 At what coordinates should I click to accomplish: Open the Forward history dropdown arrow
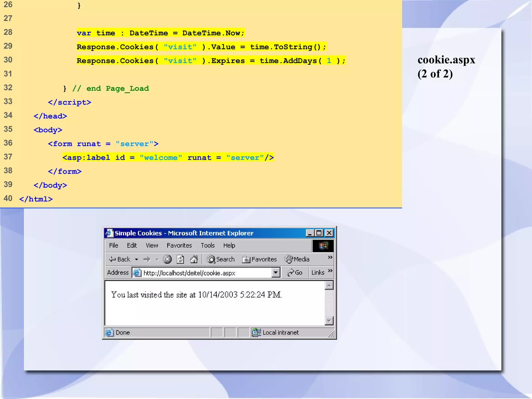[157, 260]
